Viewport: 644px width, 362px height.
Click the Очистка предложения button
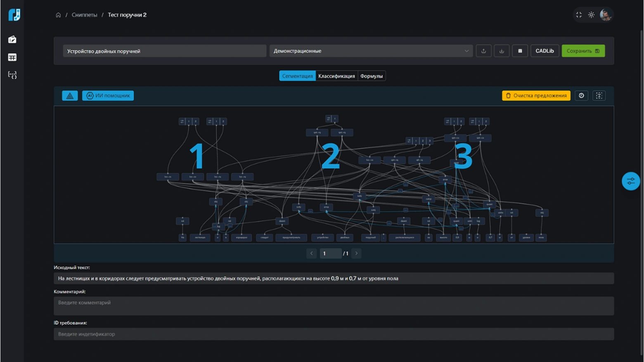click(536, 96)
